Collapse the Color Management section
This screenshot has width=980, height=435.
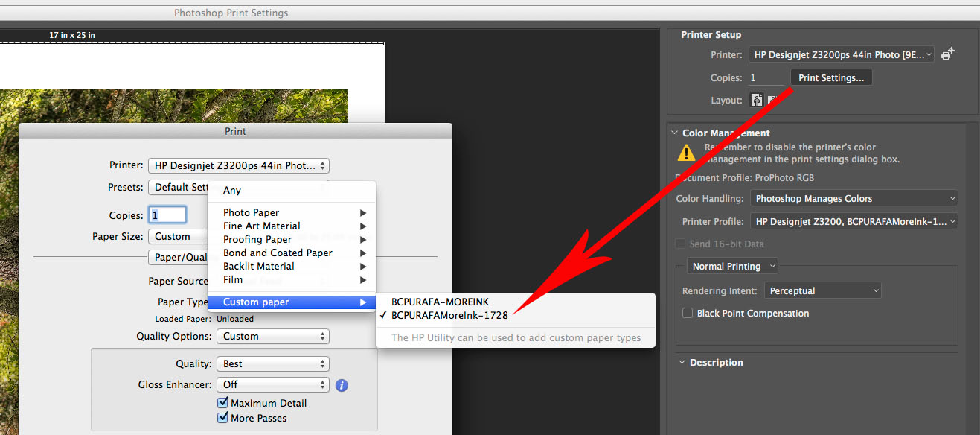point(675,133)
